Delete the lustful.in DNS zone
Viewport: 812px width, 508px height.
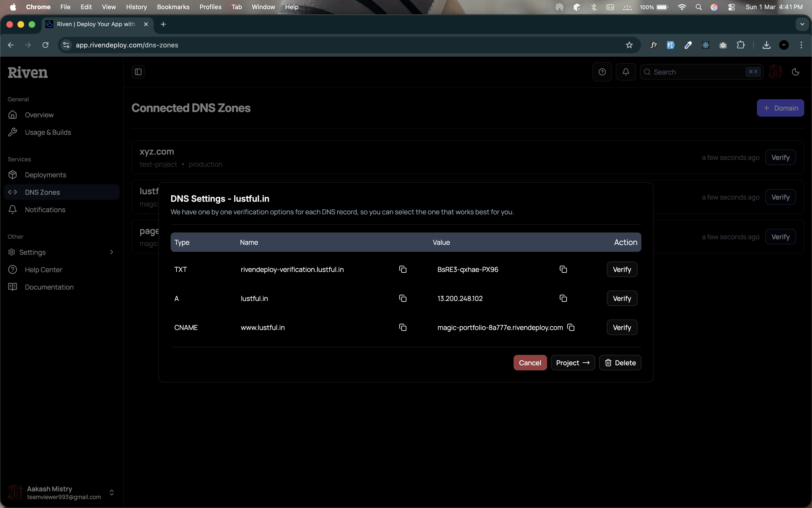620,363
